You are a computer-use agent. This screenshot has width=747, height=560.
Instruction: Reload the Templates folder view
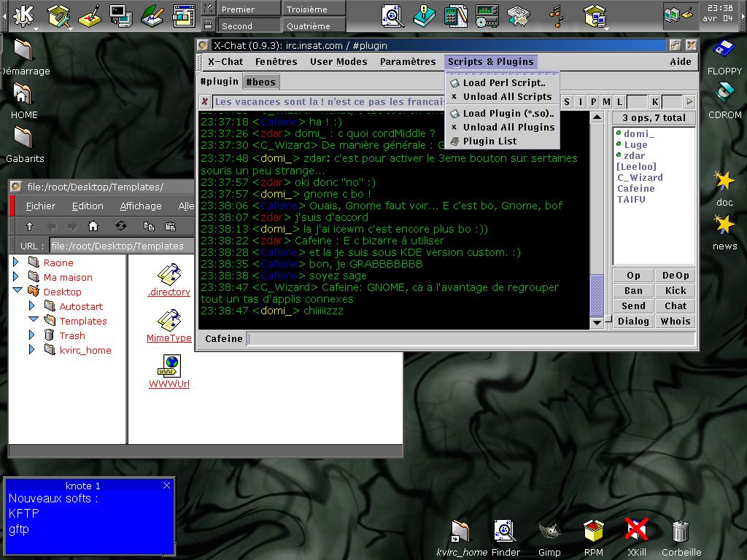(x=121, y=226)
